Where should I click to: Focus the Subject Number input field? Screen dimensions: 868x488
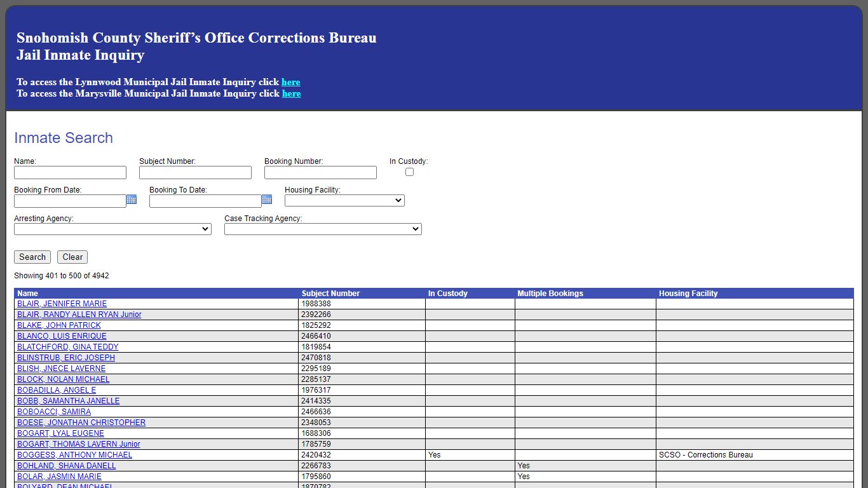pos(195,173)
